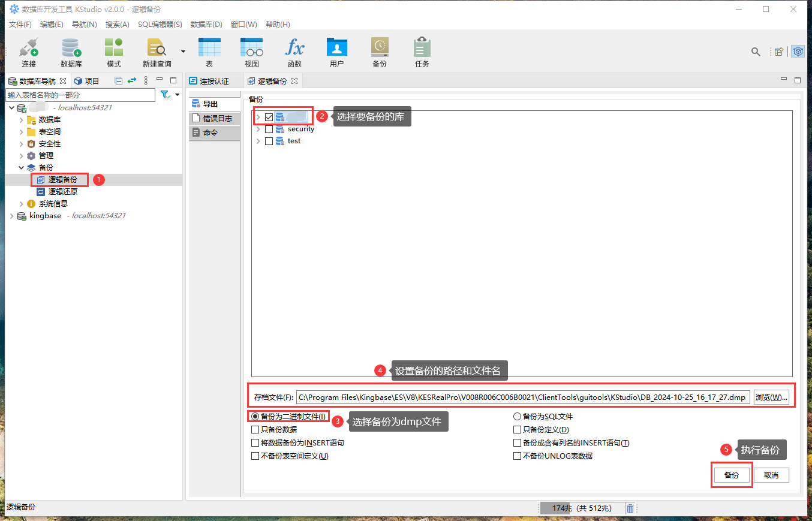The width and height of the screenshot is (812, 521).
Task: Expand the 安全性 tree node
Action: pyautogui.click(x=22, y=144)
